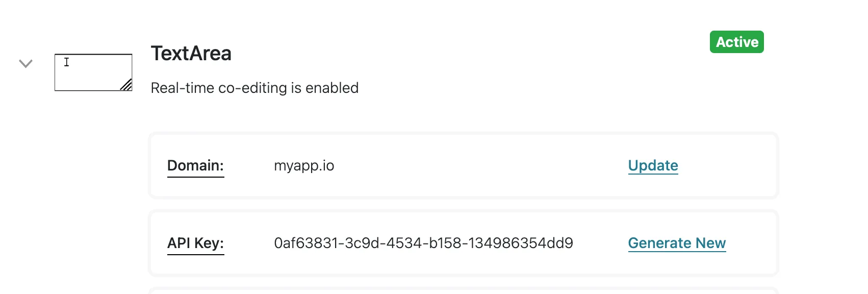Click the TextArea box thumbnail icon
868x294 pixels.
pos(93,72)
